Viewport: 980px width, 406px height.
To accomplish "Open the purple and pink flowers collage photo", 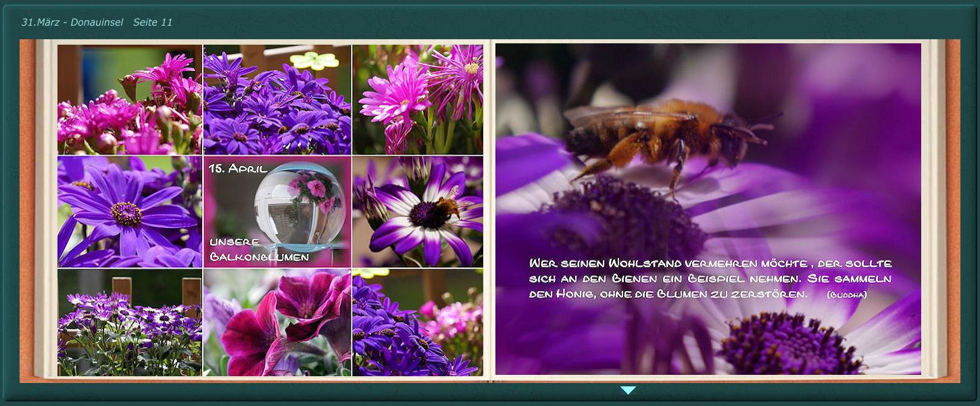I will (x=418, y=323).
